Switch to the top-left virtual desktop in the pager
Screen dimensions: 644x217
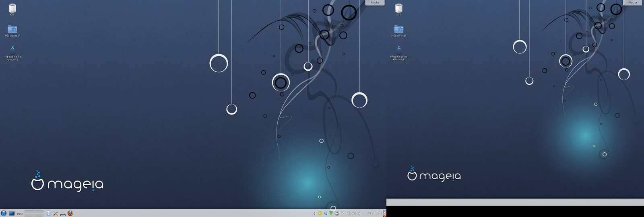tap(29, 211)
